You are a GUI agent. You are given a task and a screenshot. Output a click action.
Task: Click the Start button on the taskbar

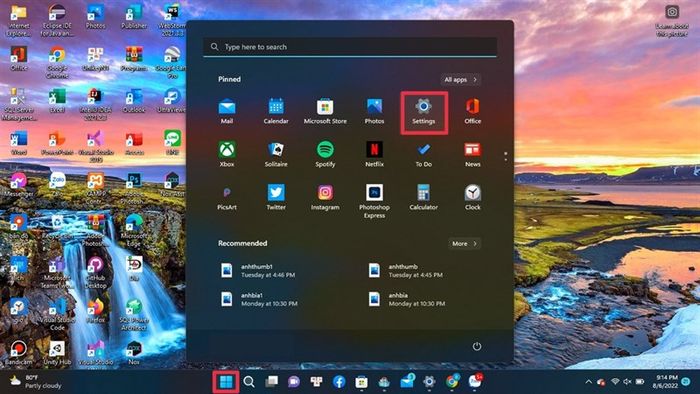[x=226, y=382]
